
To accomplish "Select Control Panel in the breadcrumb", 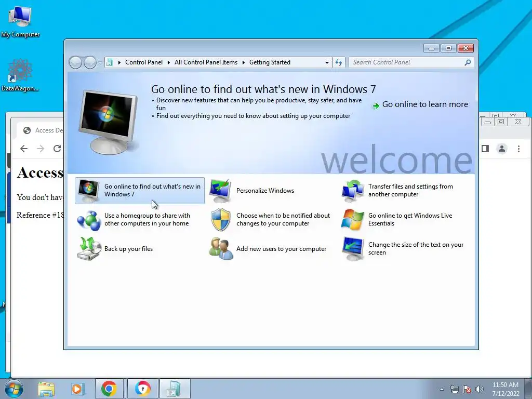I will [144, 62].
